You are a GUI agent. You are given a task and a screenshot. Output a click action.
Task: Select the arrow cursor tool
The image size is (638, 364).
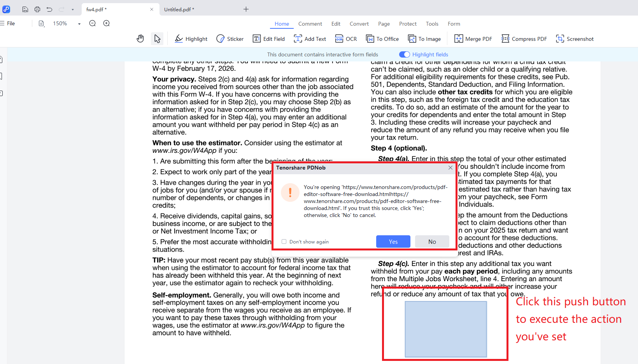click(x=157, y=38)
